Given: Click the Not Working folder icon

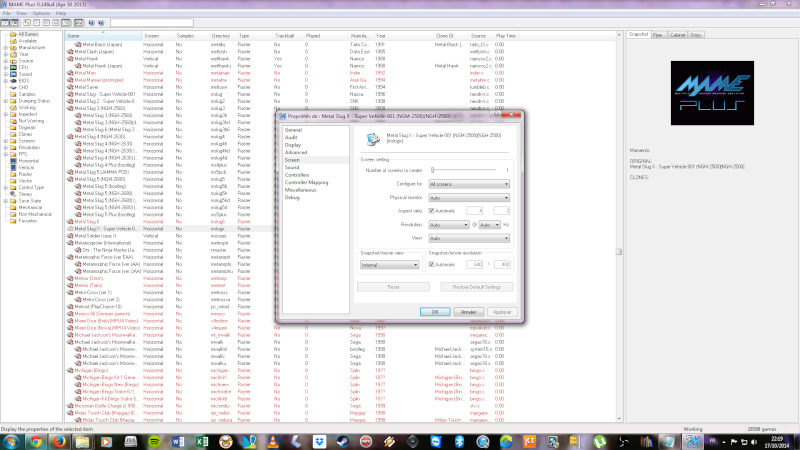Looking at the screenshot, I should pos(13,121).
